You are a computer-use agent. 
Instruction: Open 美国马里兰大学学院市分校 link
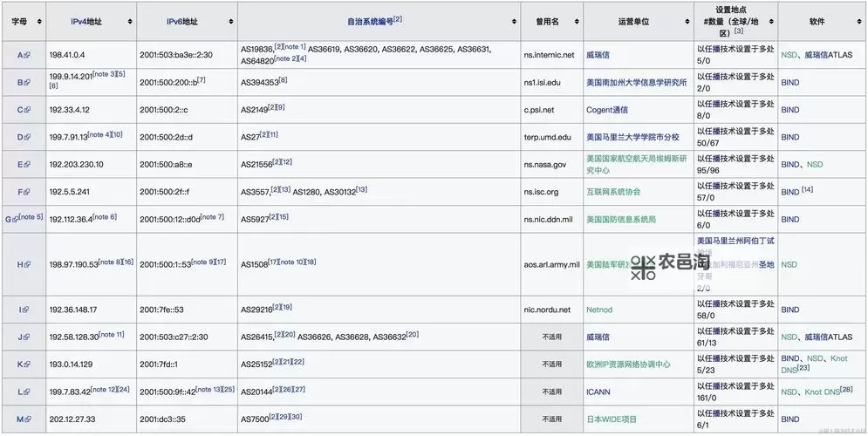(x=632, y=137)
